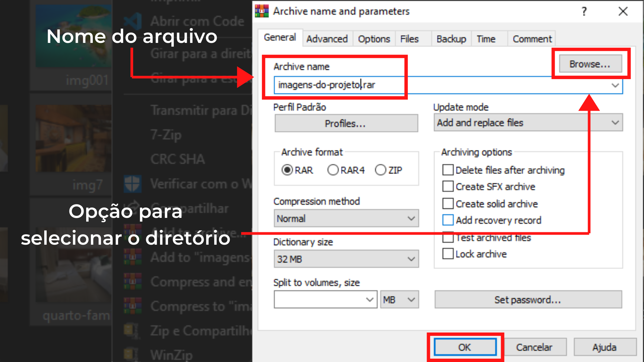This screenshot has width=644, height=362.
Task: Click the WinZip icon in context menu
Action: coord(131,354)
